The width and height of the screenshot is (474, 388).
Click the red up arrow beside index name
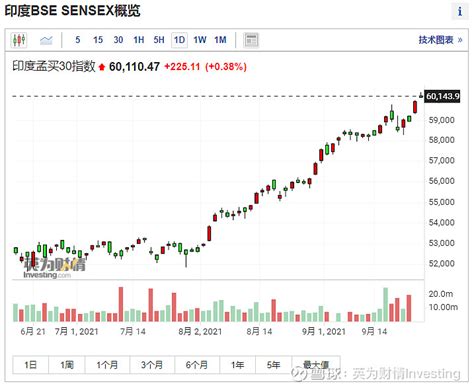click(102, 67)
